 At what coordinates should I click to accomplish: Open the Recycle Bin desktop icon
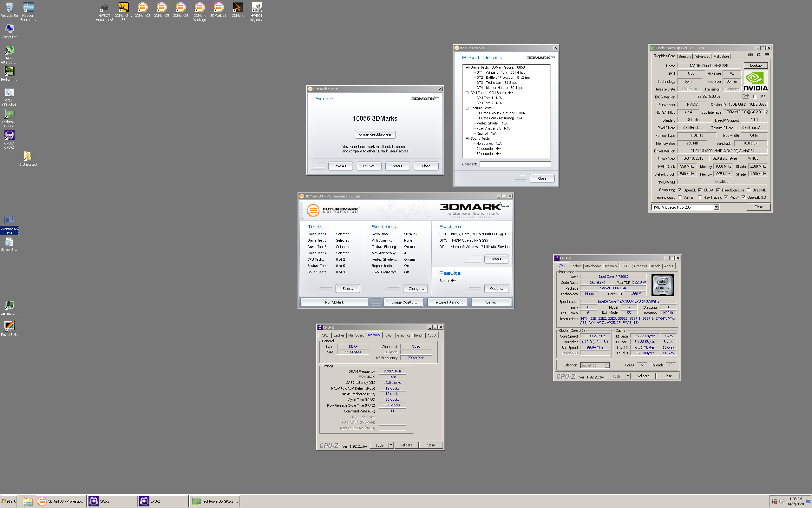point(10,10)
